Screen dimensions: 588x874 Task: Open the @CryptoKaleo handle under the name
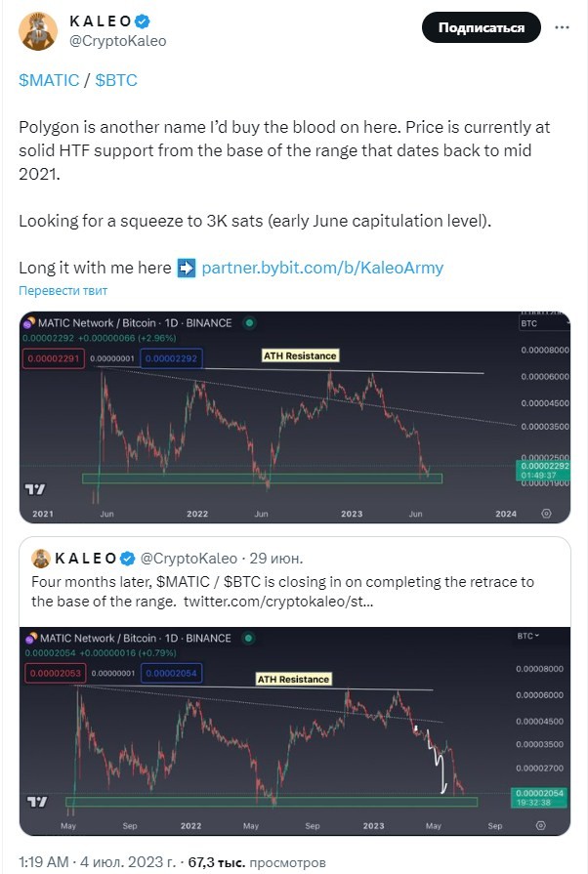117,41
